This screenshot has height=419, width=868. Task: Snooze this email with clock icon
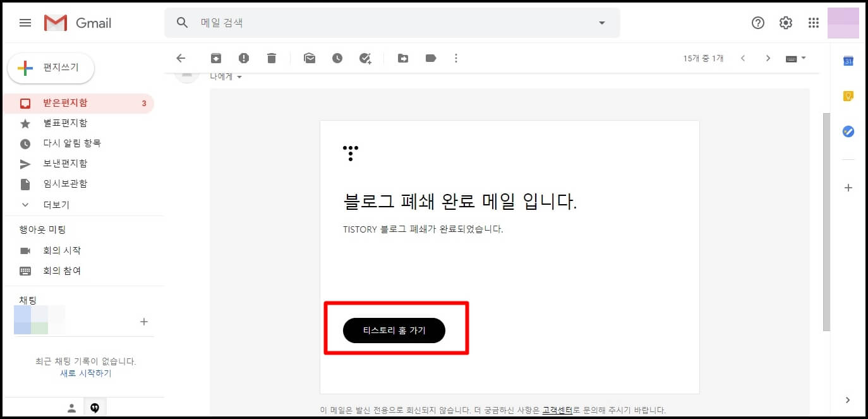tap(337, 58)
